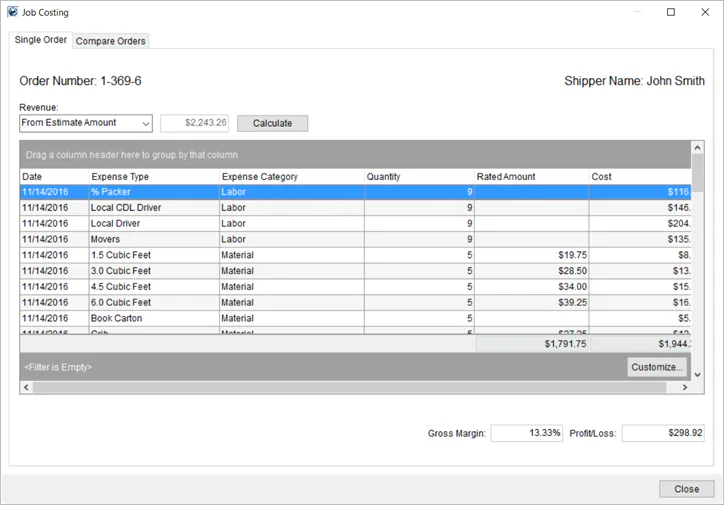Viewport: 724px width, 505px height.
Task: Click the Job Costing app icon in title bar
Action: (12, 12)
